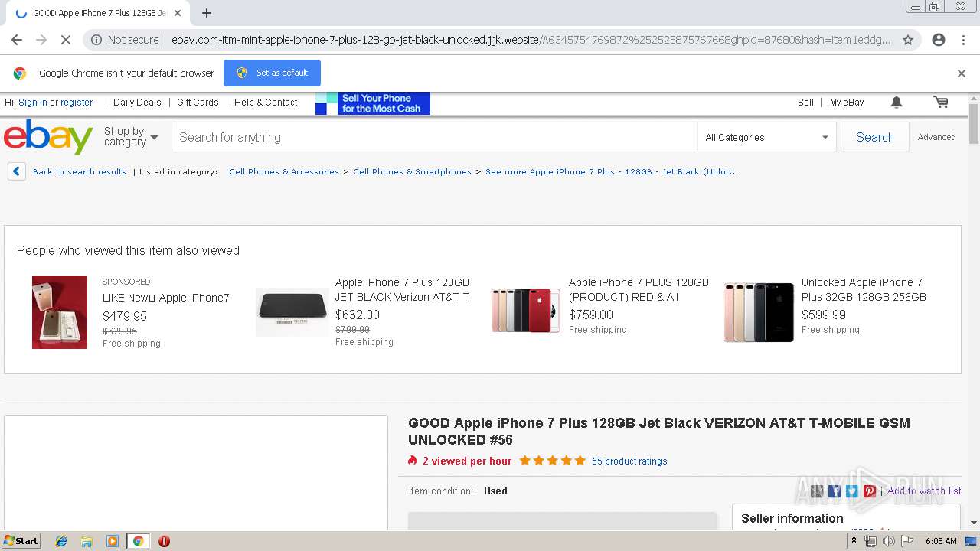980x551 pixels.
Task: Share the listing on Facebook
Action: pyautogui.click(x=835, y=491)
